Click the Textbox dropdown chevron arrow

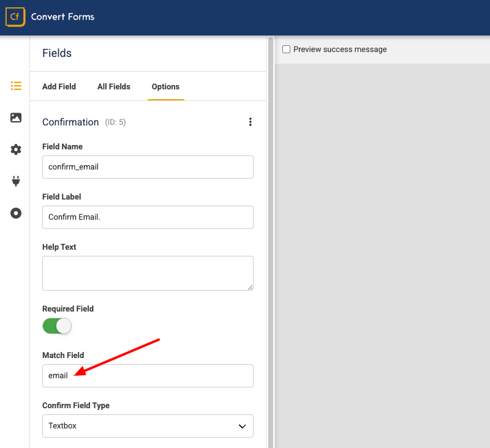click(243, 426)
